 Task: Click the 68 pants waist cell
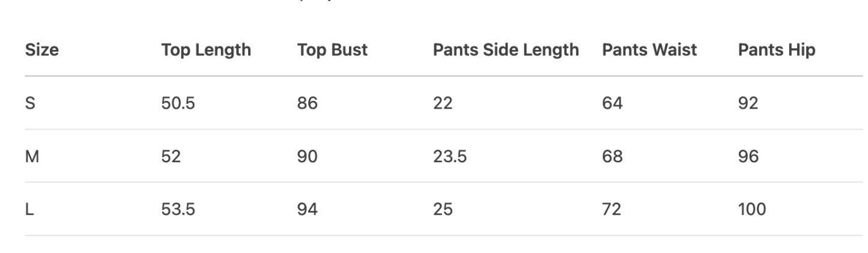pyautogui.click(x=612, y=157)
